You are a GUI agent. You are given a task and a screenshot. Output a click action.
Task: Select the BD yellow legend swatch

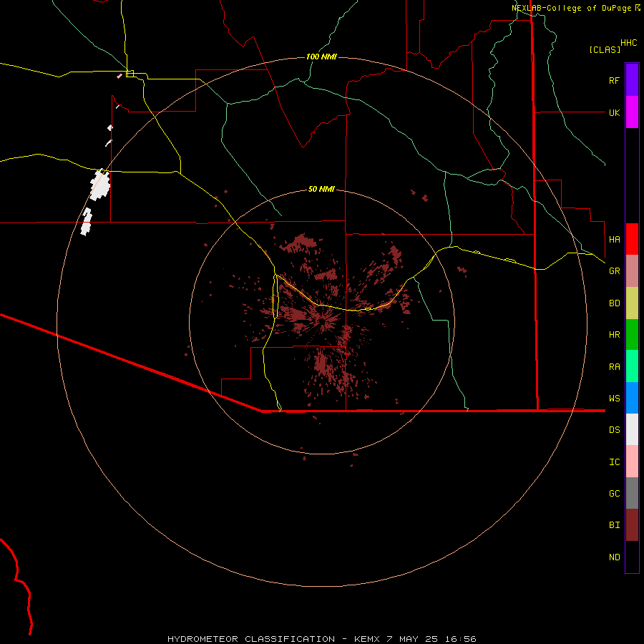coord(632,303)
